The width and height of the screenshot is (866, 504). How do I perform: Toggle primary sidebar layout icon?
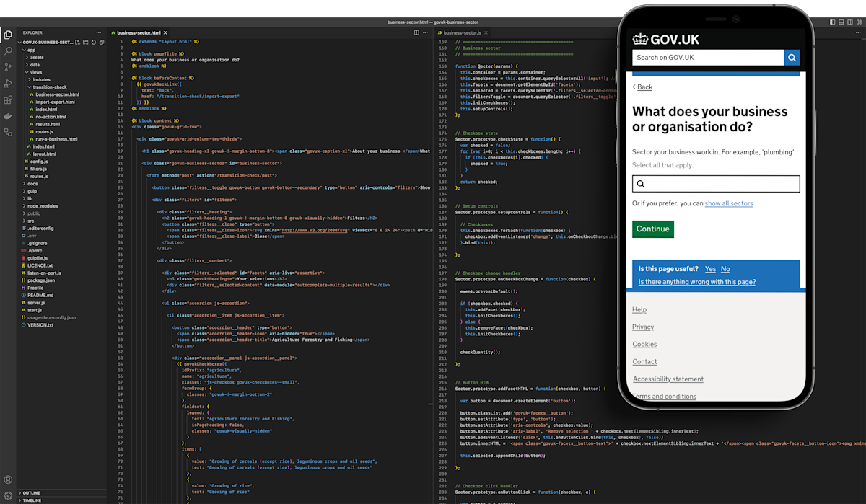click(x=832, y=22)
